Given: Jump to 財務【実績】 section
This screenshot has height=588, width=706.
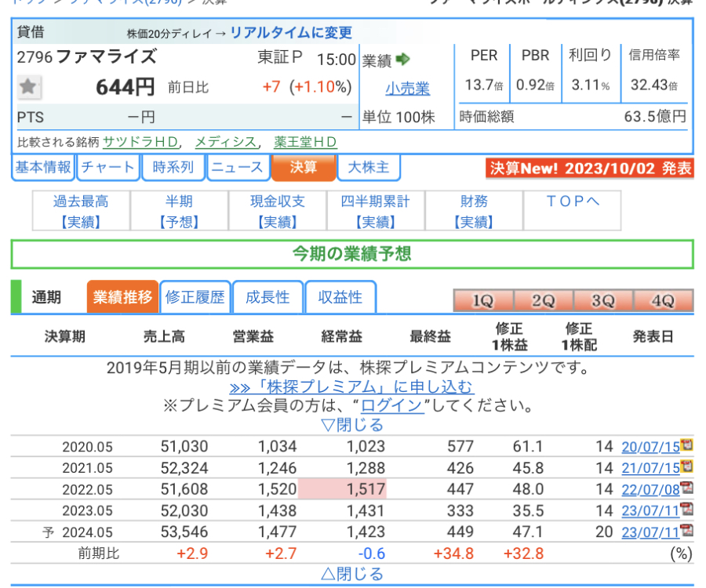Looking at the screenshot, I should pos(474,211).
